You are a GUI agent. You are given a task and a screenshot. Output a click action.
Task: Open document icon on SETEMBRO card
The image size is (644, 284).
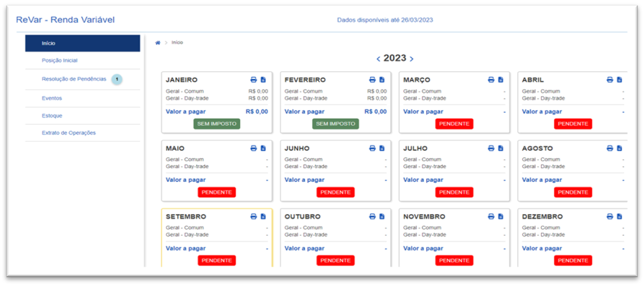[x=263, y=216]
